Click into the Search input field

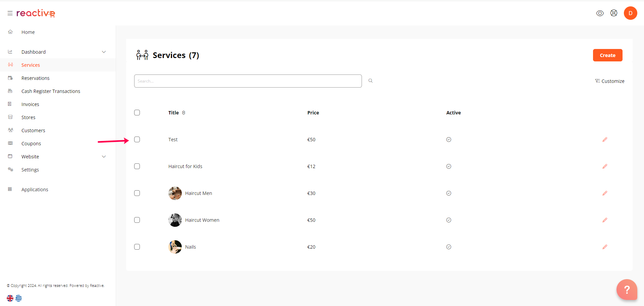tap(248, 81)
